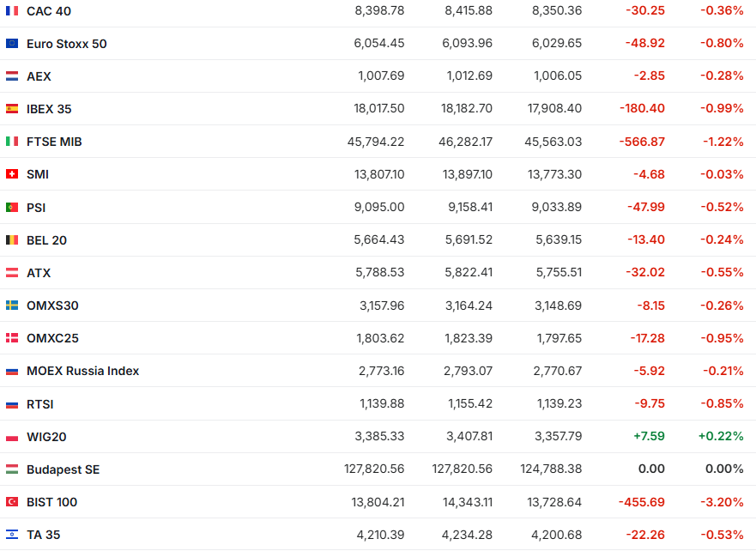
Task: Select the AEX index name
Action: 39,76
